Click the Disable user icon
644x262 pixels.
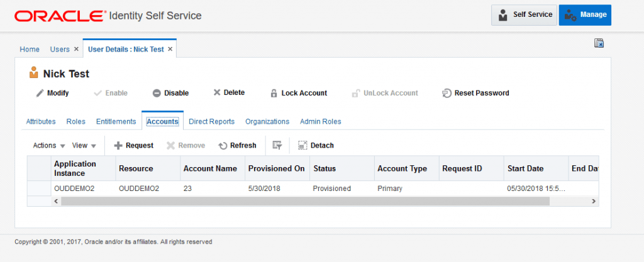pos(157,93)
